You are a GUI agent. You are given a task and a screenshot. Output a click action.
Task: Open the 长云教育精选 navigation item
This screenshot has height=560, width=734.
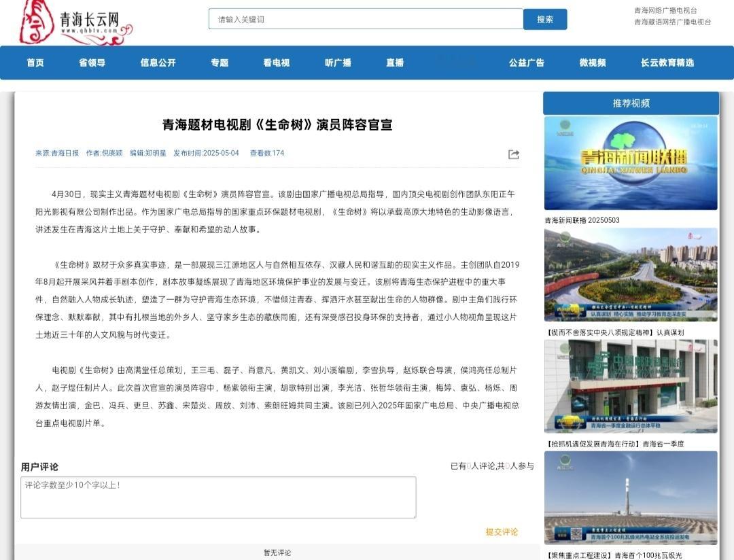[x=667, y=63]
